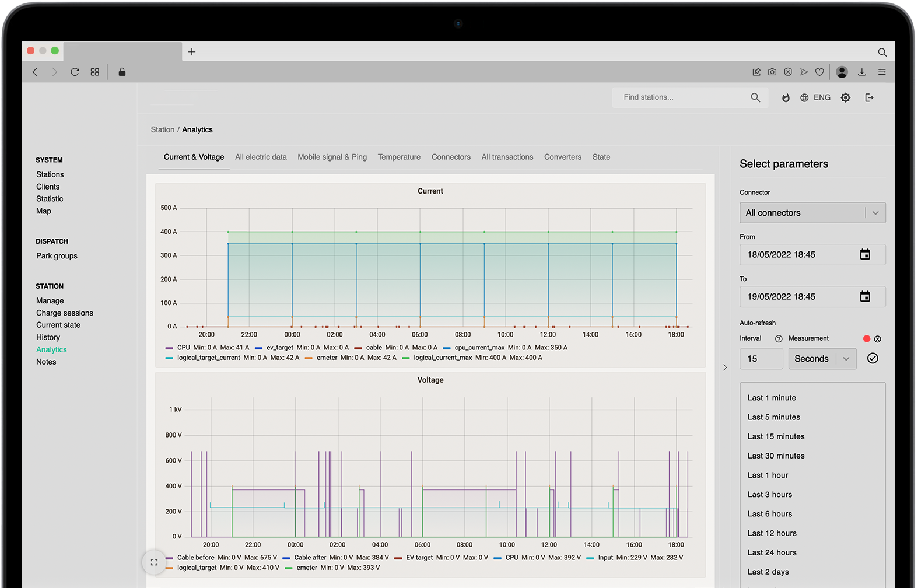918x588 pixels.
Task: Go to Charge sessions in the sidebar
Action: [x=65, y=313]
